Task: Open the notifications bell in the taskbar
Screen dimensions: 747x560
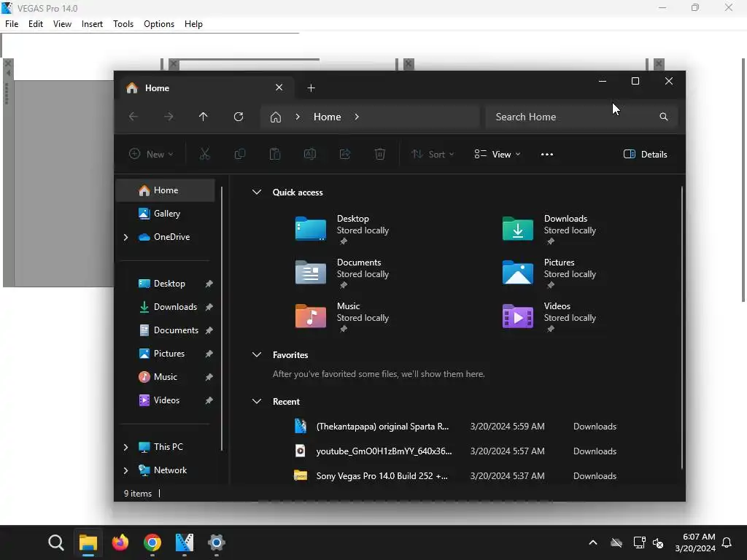Action: click(727, 542)
